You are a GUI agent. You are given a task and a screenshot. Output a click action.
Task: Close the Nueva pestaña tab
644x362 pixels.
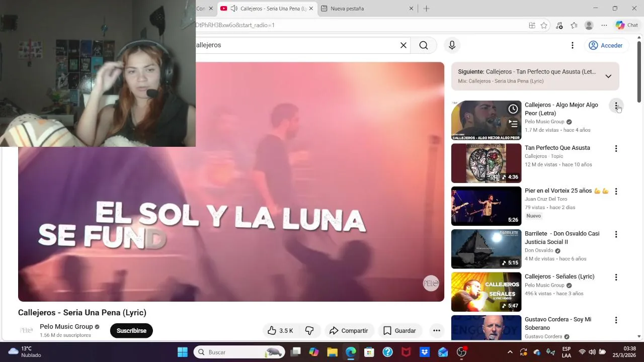(411, 9)
